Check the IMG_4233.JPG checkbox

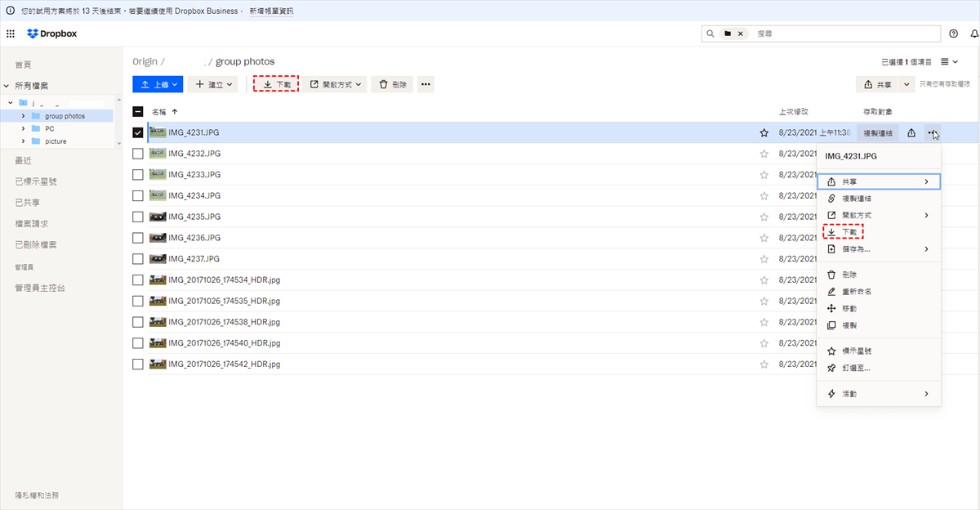pyautogui.click(x=138, y=174)
